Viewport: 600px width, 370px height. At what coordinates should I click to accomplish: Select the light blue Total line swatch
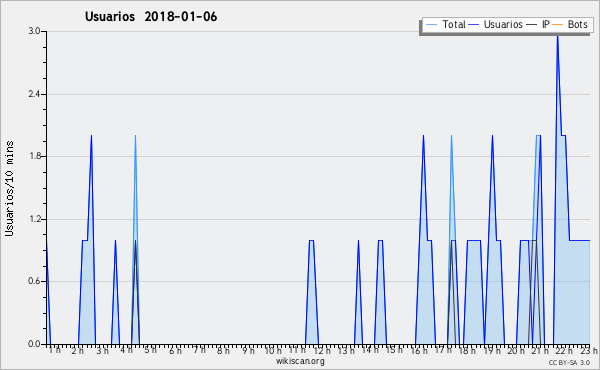[431, 25]
